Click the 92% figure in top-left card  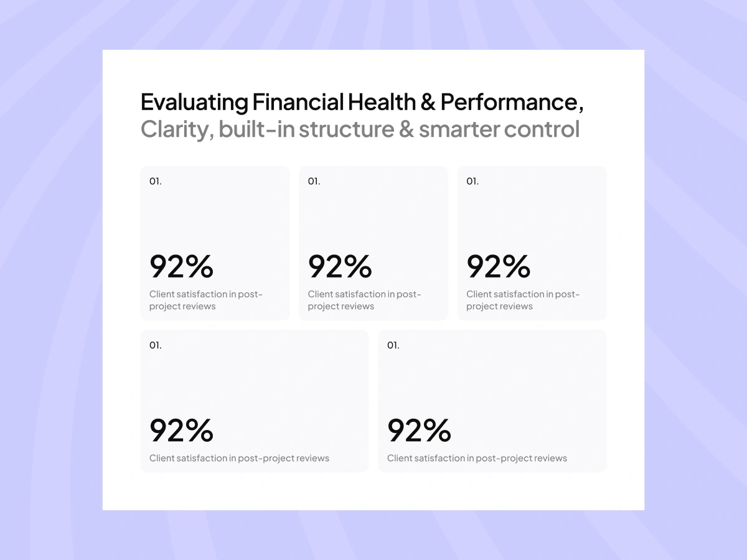coord(181,266)
